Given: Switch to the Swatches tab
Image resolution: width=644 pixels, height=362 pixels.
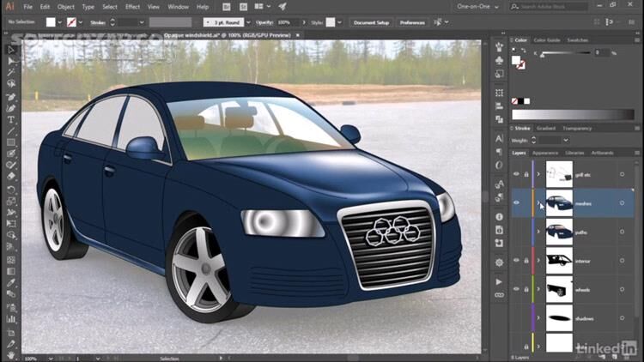Looking at the screenshot, I should coord(577,39).
